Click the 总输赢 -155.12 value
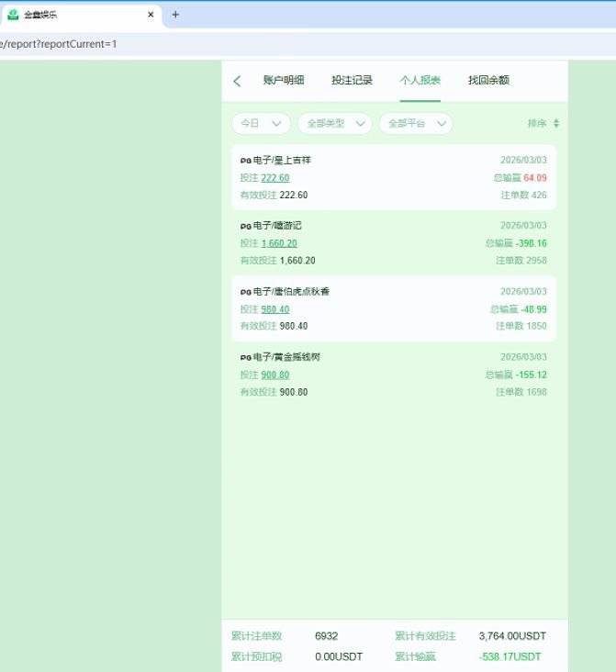The image size is (616, 672). 532,375
